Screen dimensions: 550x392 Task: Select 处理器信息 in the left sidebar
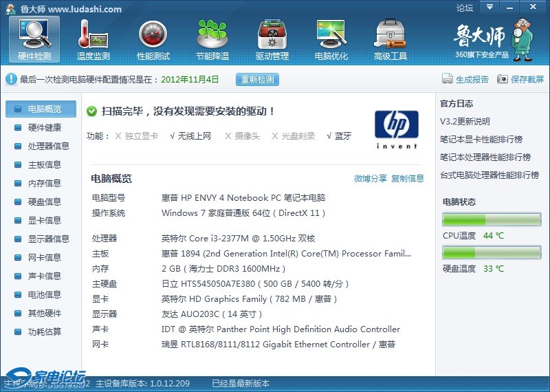point(48,146)
